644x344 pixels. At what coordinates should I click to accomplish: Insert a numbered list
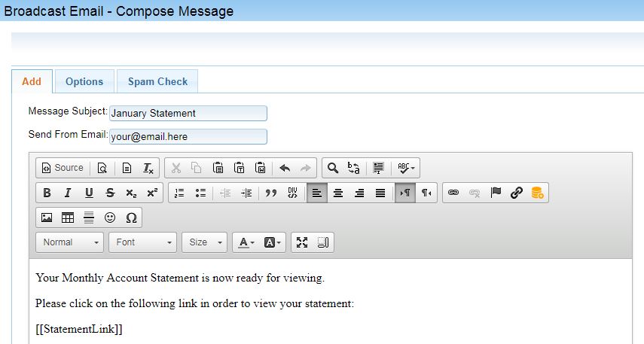click(x=179, y=193)
